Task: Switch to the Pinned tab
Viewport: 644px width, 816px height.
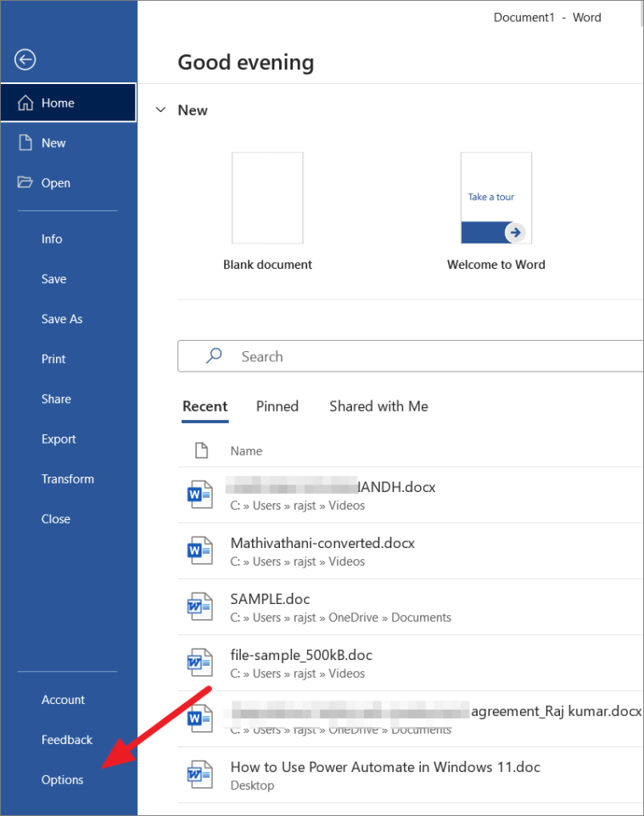Action: pyautogui.click(x=277, y=406)
